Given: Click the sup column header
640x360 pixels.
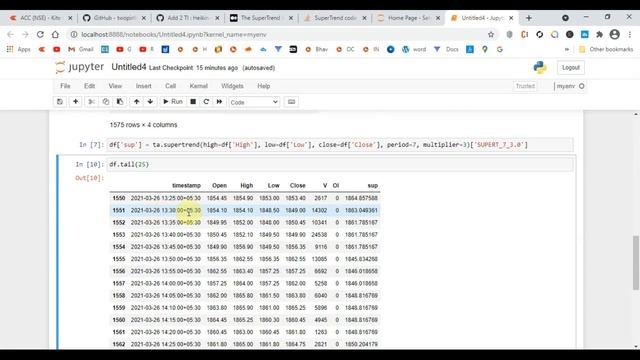Looking at the screenshot, I should [373, 185].
